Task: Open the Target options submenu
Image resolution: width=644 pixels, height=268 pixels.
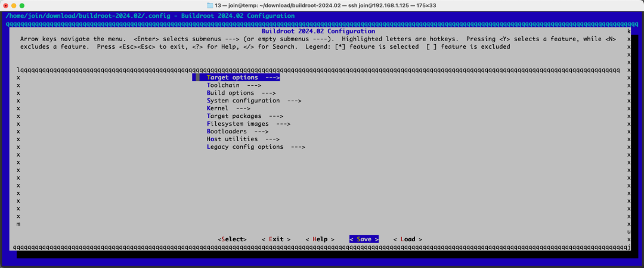Action: (x=236, y=77)
